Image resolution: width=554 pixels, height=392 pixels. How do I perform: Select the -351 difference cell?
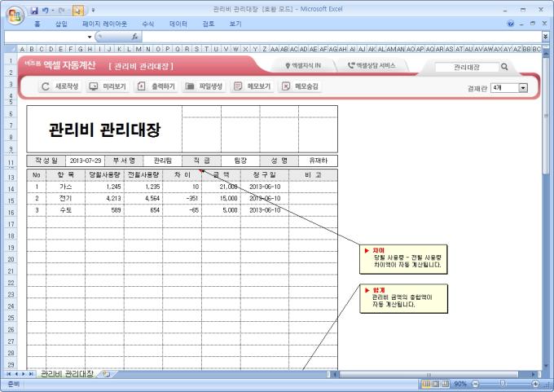tap(182, 198)
